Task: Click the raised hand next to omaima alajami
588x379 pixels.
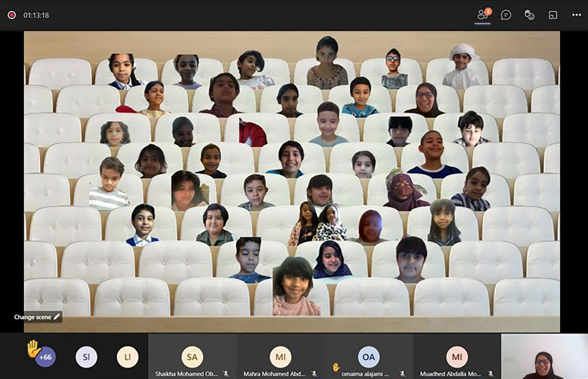Action: tap(336, 367)
